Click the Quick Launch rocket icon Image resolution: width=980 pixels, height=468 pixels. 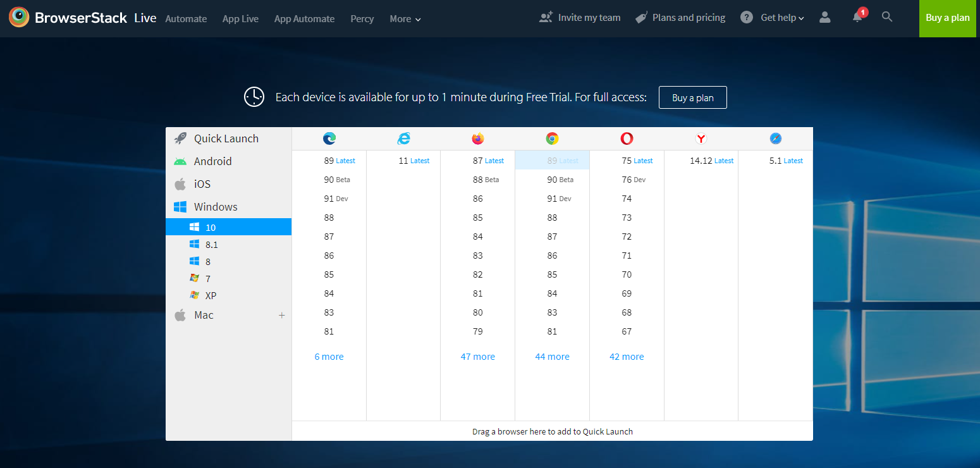click(x=180, y=139)
